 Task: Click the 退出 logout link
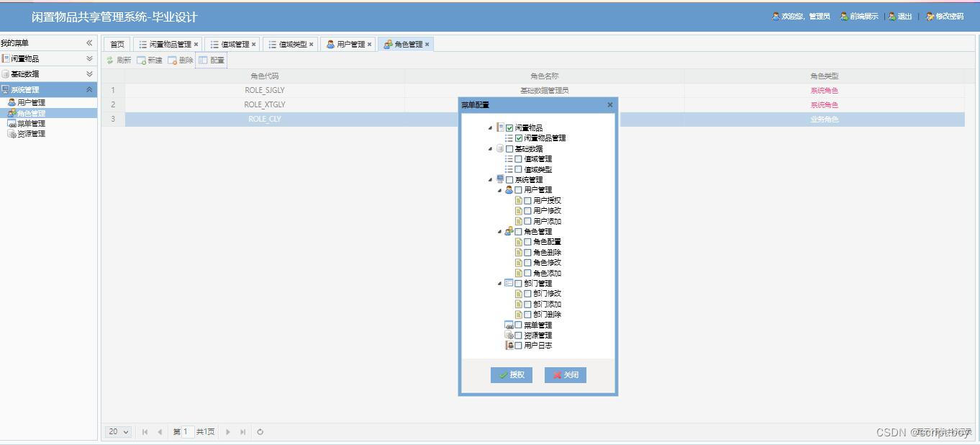point(904,16)
